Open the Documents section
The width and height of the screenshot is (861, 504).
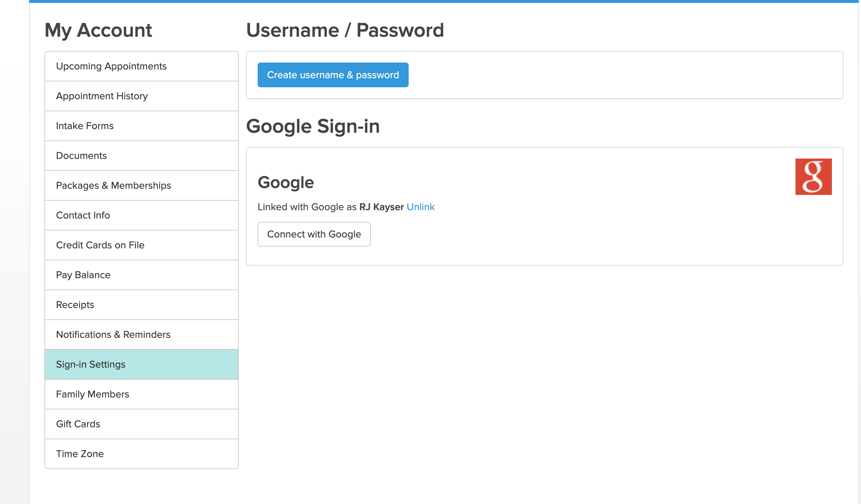[x=142, y=156]
